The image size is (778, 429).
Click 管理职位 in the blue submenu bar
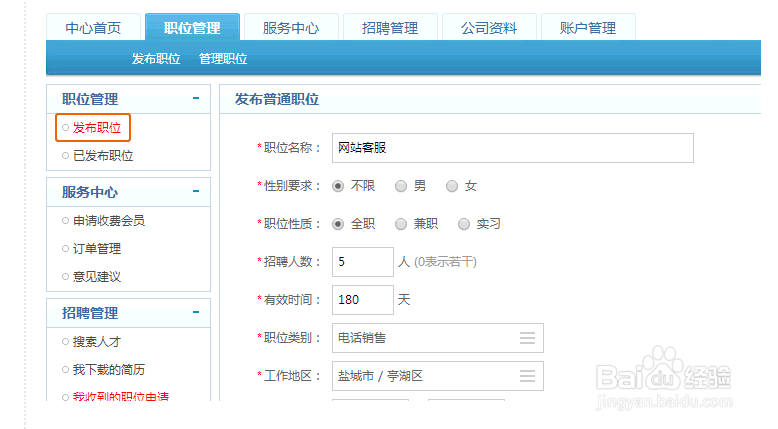point(223,59)
